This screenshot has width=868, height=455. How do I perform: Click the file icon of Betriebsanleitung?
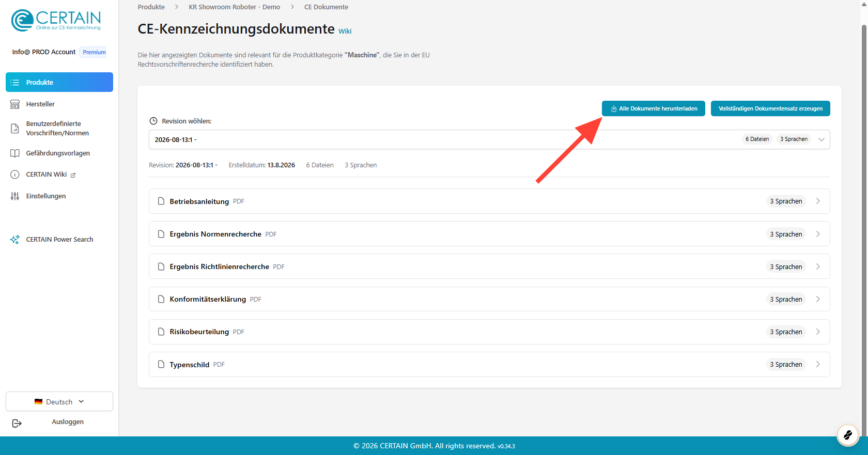pos(161,201)
